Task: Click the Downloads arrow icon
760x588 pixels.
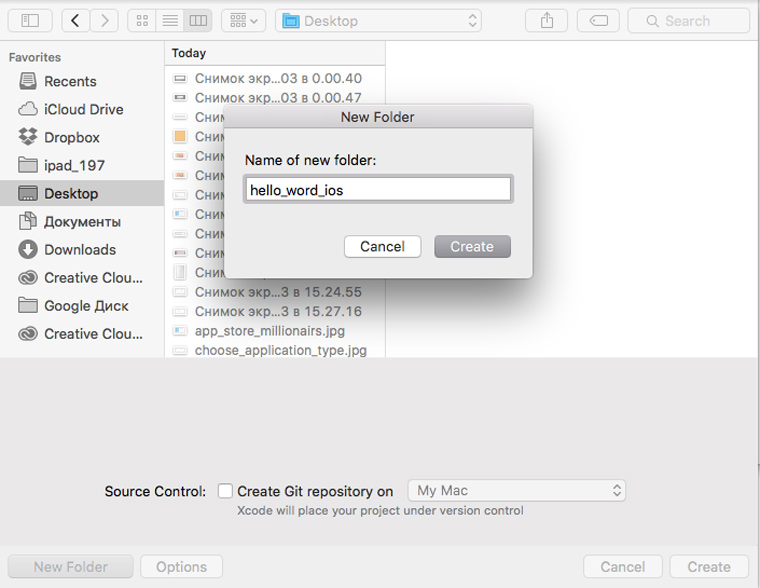Action: (28, 250)
